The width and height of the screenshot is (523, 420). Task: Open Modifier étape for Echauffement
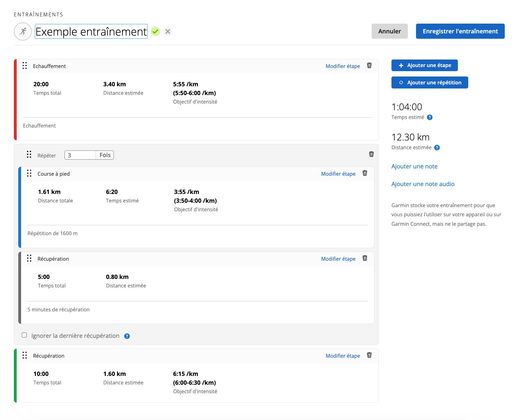(x=343, y=66)
